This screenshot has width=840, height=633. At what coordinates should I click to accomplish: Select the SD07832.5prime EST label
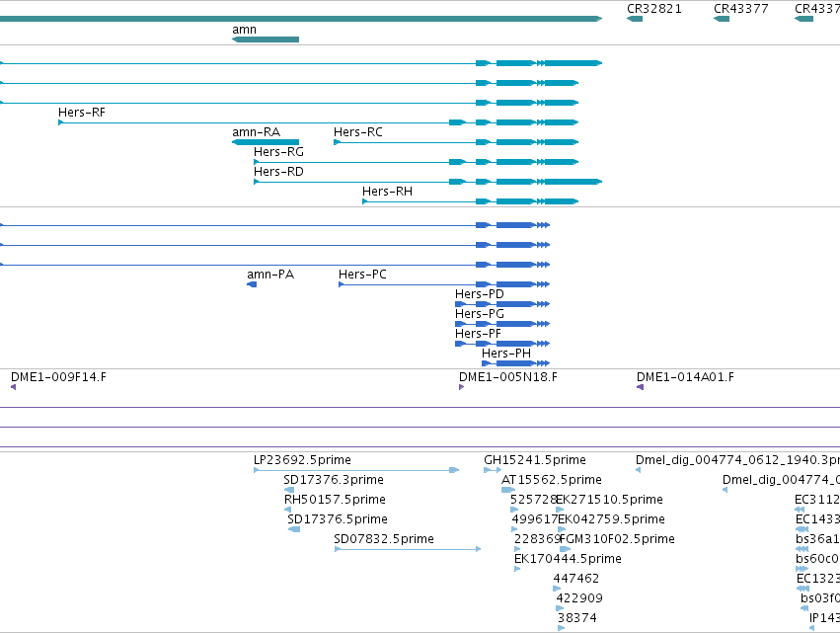click(384, 539)
